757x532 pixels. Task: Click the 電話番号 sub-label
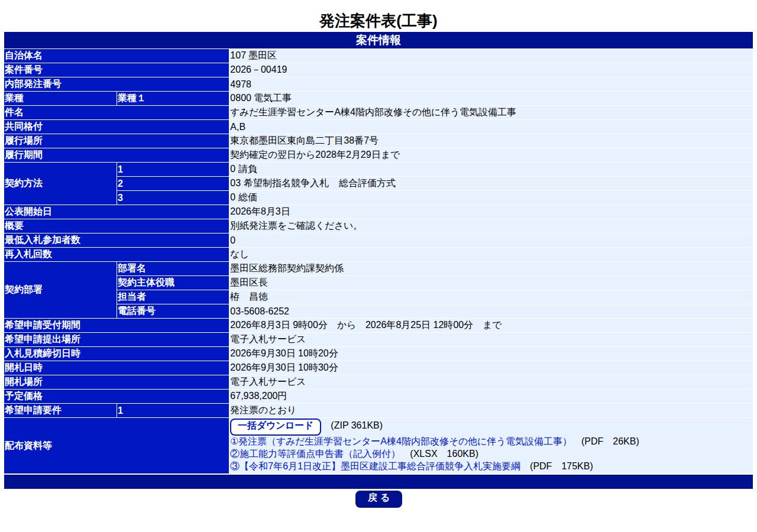173,311
